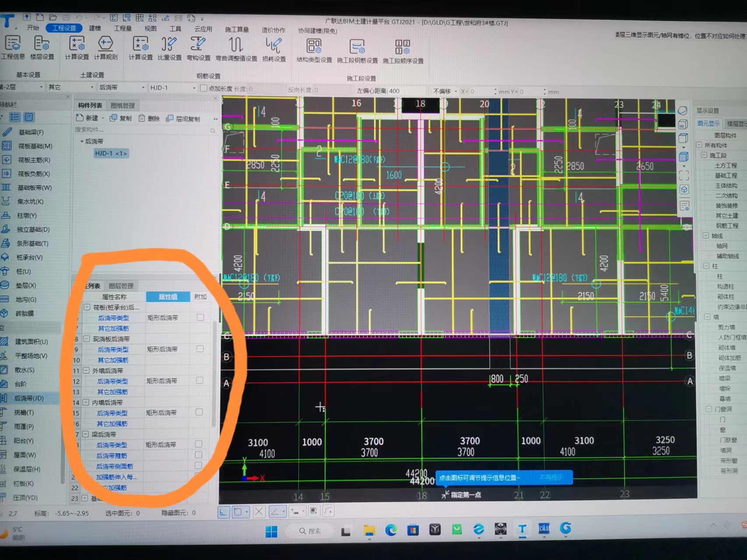The height and width of the screenshot is (560, 747).
Task: Click the Windows Start button
Action: pyautogui.click(x=271, y=531)
